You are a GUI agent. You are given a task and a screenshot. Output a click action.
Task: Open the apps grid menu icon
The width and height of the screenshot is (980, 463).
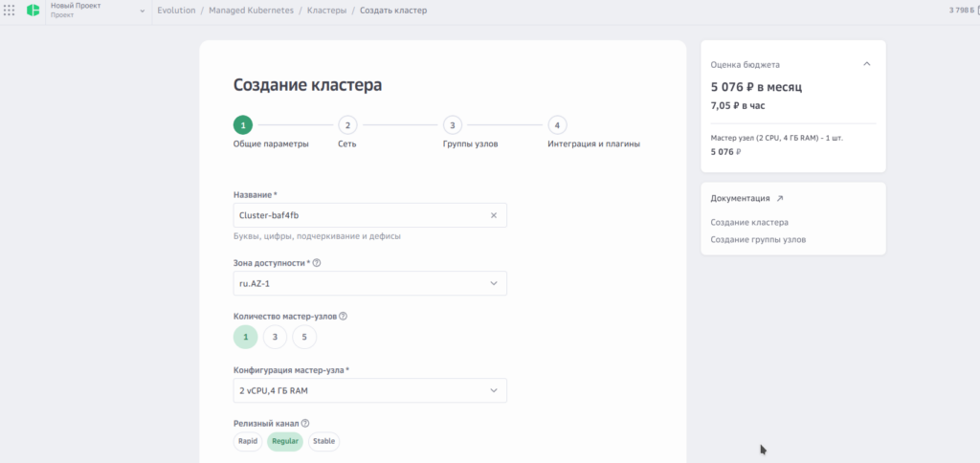click(10, 11)
